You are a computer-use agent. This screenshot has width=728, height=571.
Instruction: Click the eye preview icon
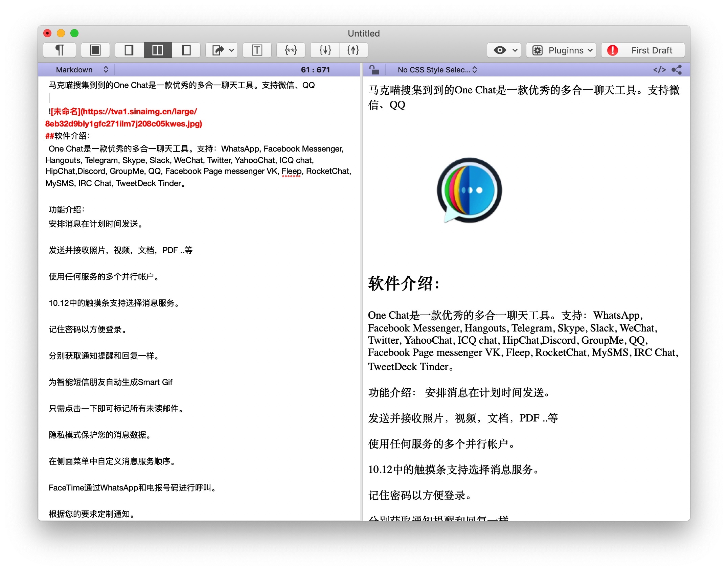[x=500, y=50]
